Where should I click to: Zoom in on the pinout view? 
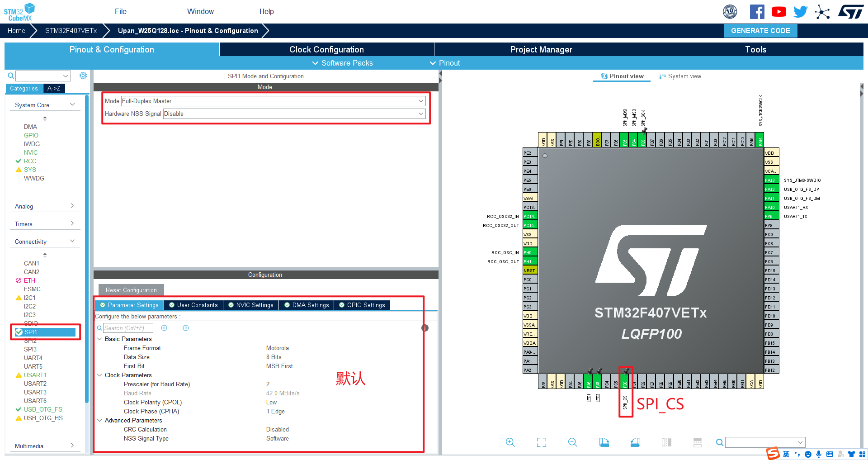tap(510, 442)
